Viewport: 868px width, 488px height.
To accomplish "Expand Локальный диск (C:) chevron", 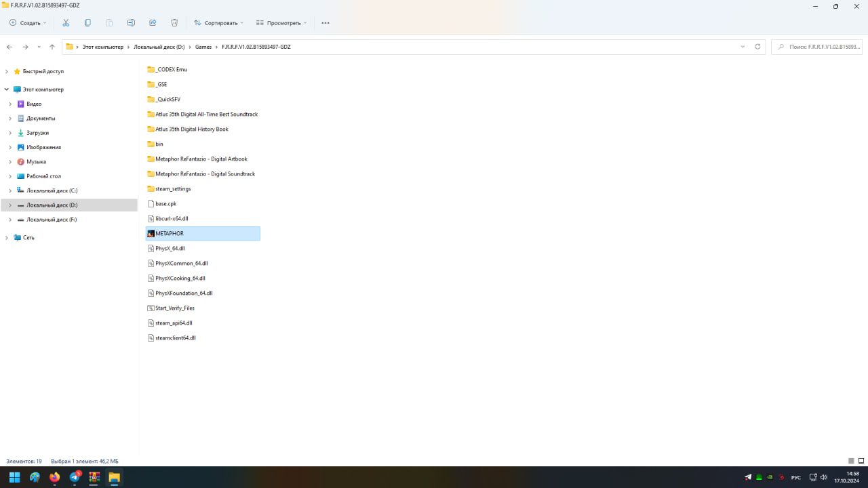I will click(x=10, y=190).
